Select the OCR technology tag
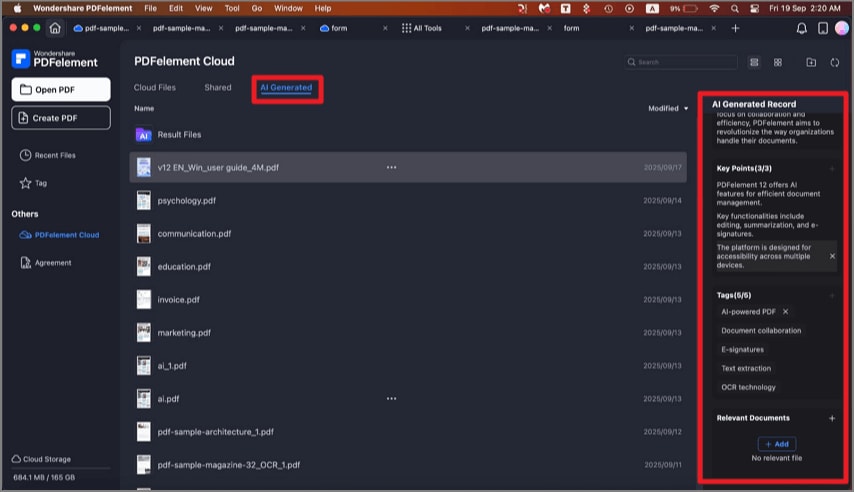 tap(748, 387)
